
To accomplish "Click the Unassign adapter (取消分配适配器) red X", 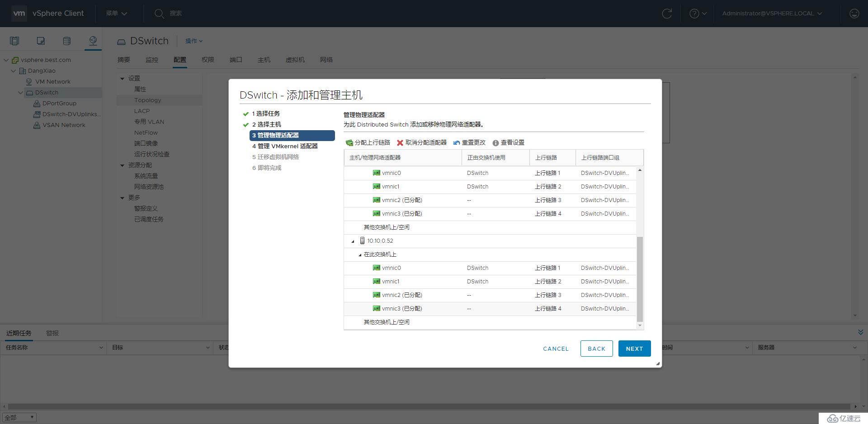I will point(400,143).
